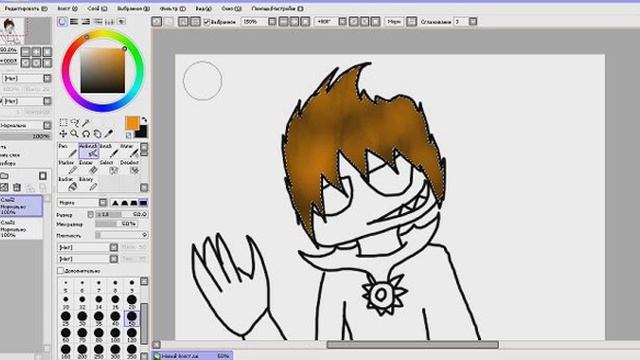Open the stabilizer value dropdown
The width and height of the screenshot is (640, 360).
[473, 22]
